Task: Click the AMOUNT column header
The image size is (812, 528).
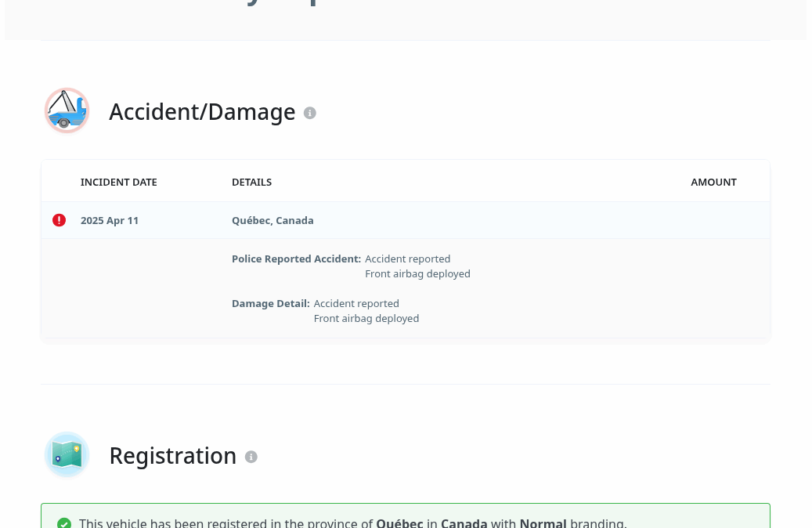Action: (713, 182)
